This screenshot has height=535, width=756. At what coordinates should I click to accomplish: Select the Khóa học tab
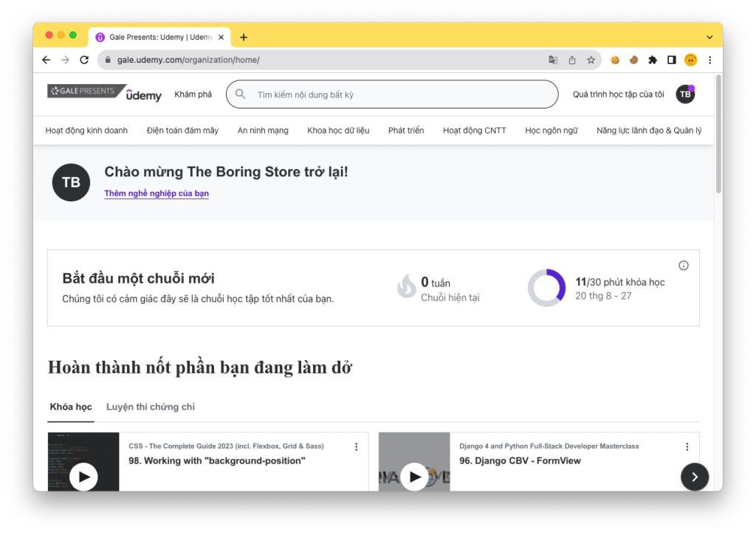(x=71, y=407)
